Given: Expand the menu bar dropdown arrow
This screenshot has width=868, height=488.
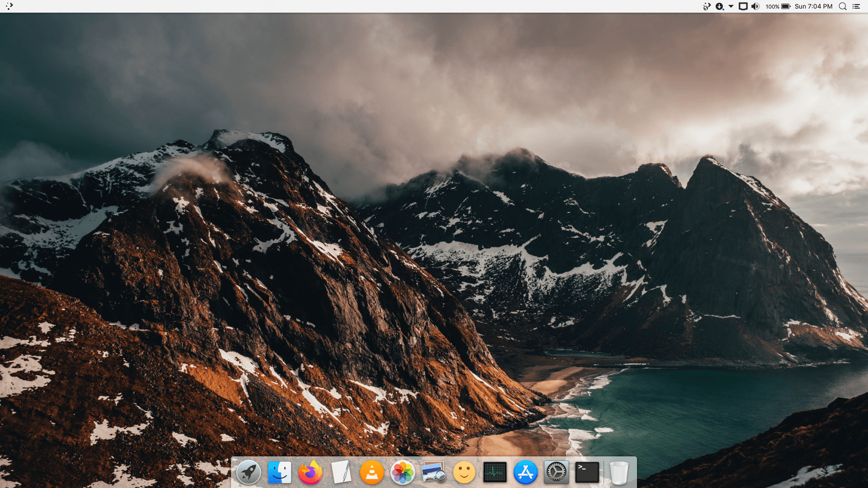Looking at the screenshot, I should 731,6.
